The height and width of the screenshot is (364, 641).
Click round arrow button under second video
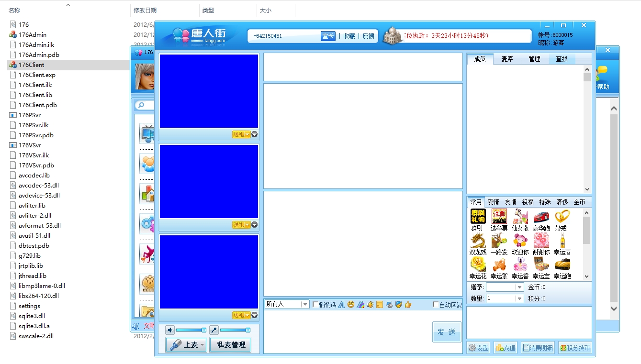[x=255, y=225]
